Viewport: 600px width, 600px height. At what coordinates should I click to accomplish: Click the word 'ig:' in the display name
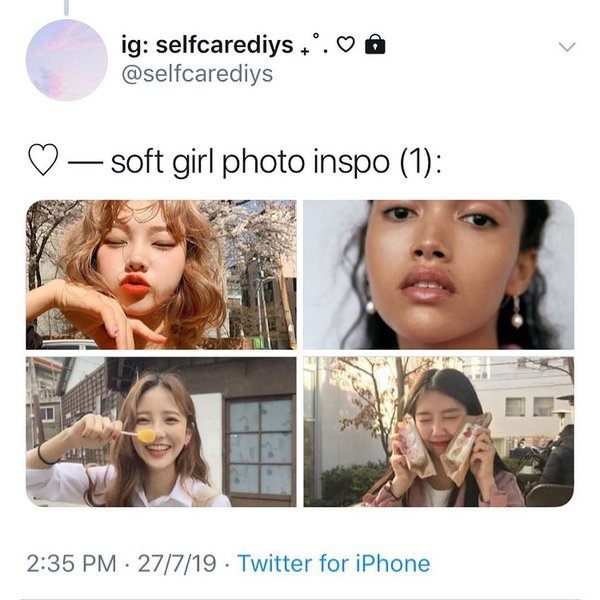tap(136, 45)
